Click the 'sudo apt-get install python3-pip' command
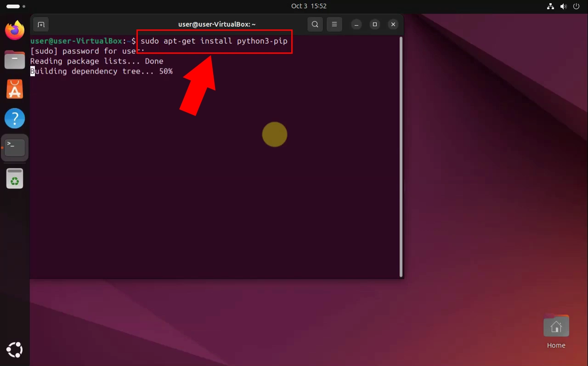588x366 pixels. pyautogui.click(x=214, y=41)
